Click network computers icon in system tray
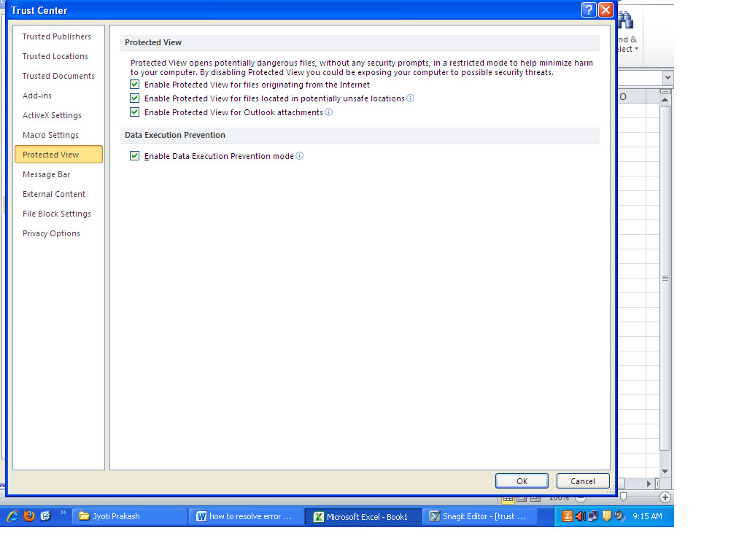Image resolution: width=747 pixels, height=560 pixels. (x=593, y=516)
